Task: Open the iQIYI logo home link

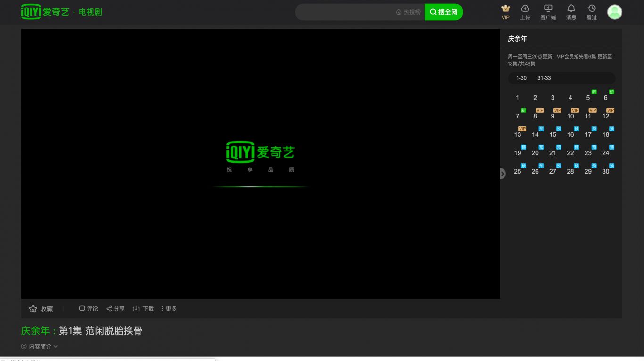Action: click(45, 12)
